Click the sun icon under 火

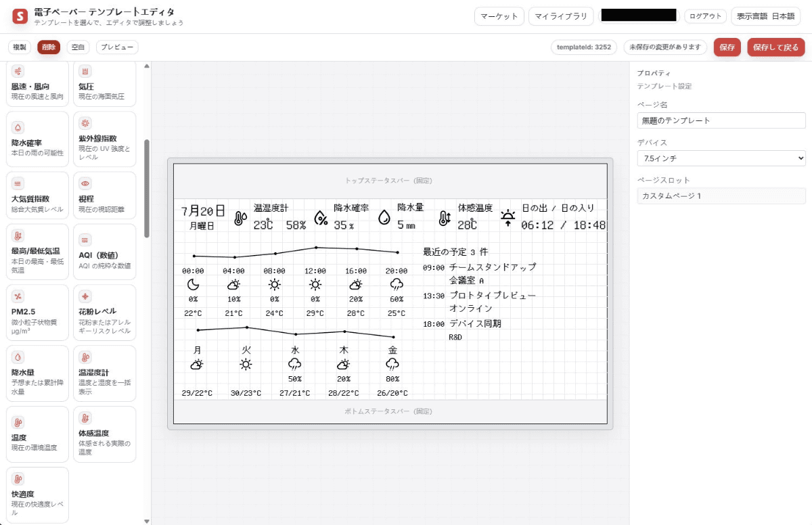[x=246, y=365]
